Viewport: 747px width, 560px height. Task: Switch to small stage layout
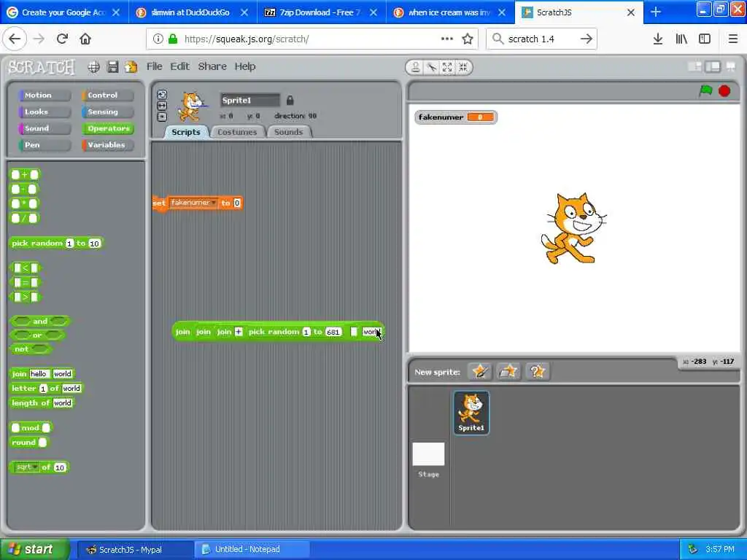click(x=695, y=66)
